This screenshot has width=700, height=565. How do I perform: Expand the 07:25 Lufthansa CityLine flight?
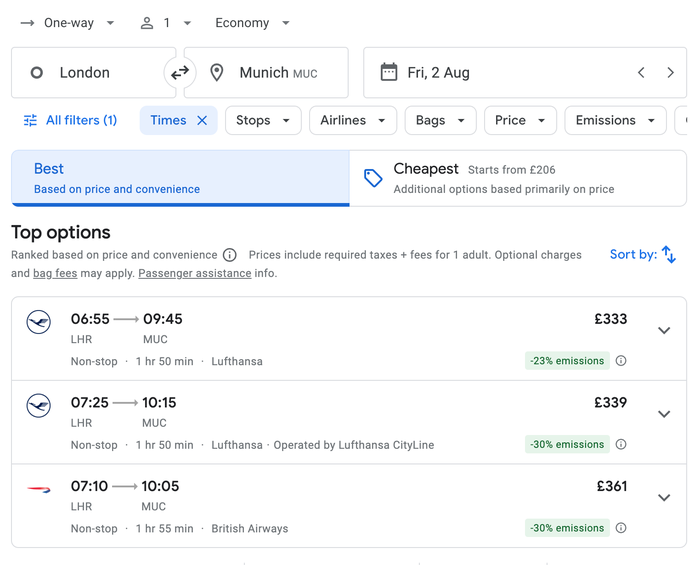(x=664, y=414)
